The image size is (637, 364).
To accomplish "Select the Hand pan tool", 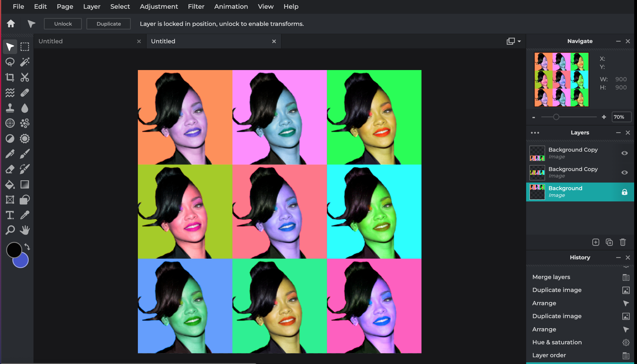I will 25,230.
